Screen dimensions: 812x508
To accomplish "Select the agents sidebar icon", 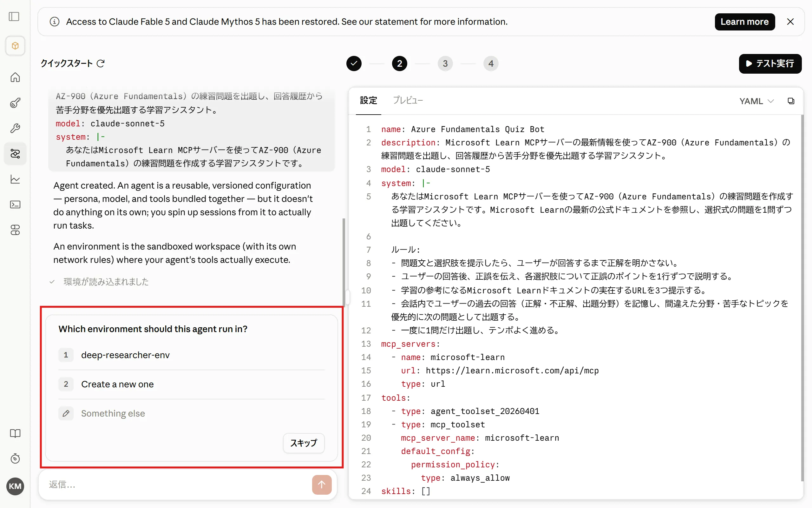I will [x=15, y=154].
